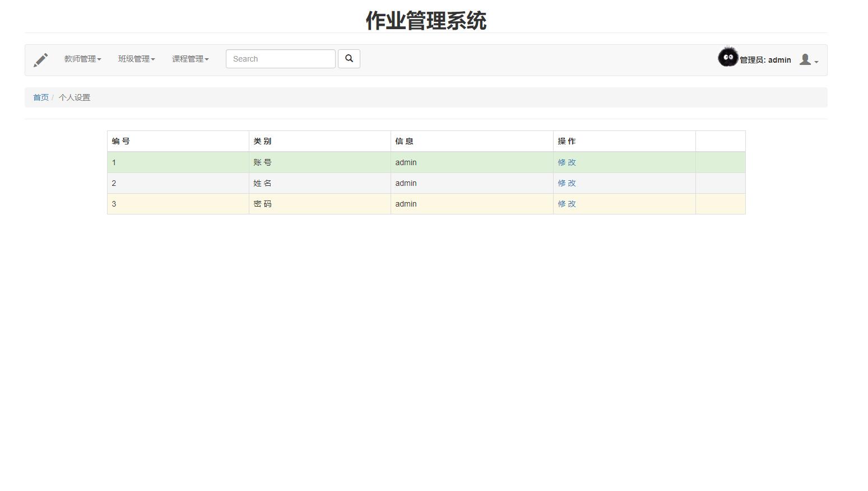Click the magnifier search icon

(x=349, y=58)
